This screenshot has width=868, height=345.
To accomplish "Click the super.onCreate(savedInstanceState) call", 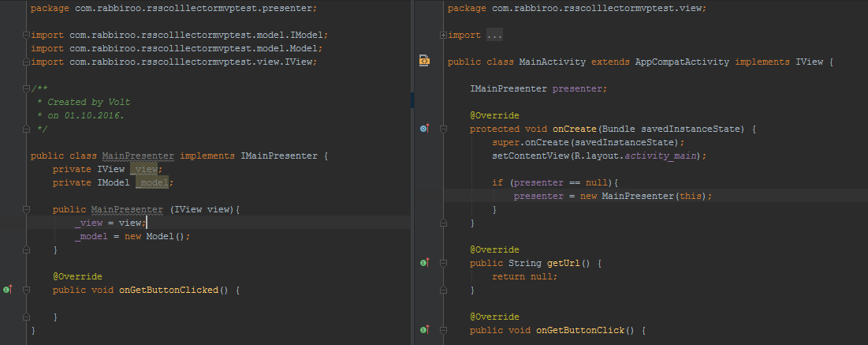I will pyautogui.click(x=588, y=142).
